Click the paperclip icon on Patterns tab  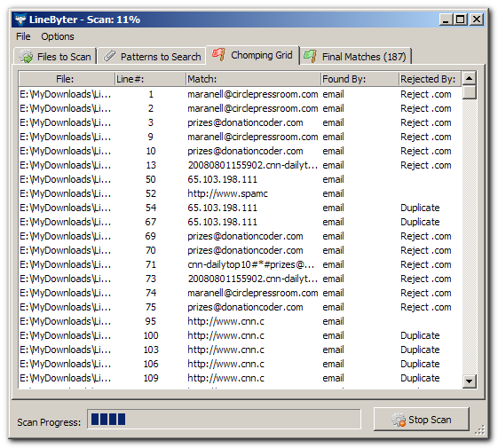109,56
